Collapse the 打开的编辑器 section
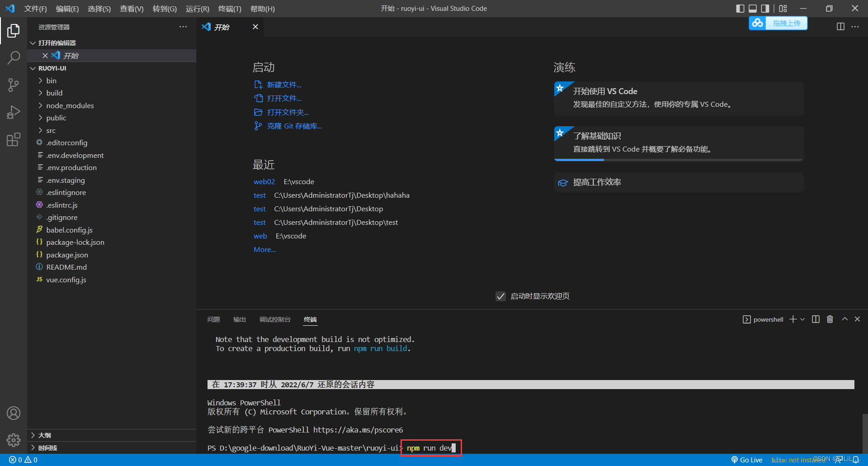Screen dimensions: 868x466 tap(112, 43)
